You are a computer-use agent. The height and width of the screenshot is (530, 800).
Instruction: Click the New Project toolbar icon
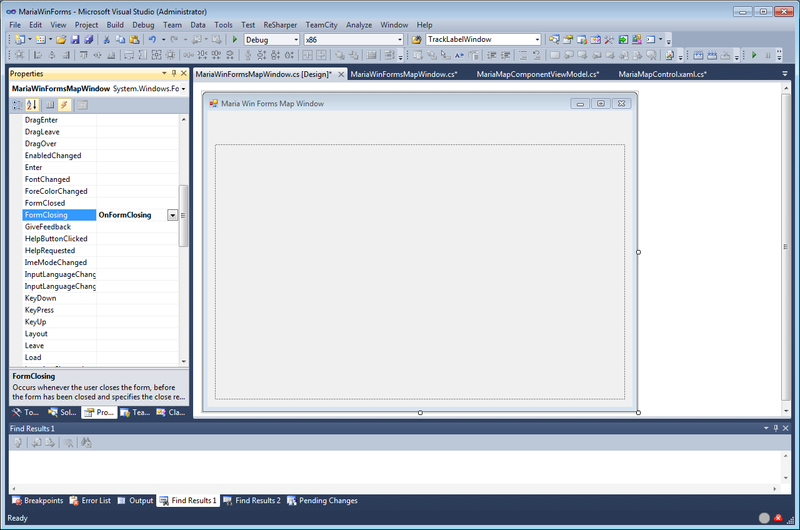click(20, 39)
